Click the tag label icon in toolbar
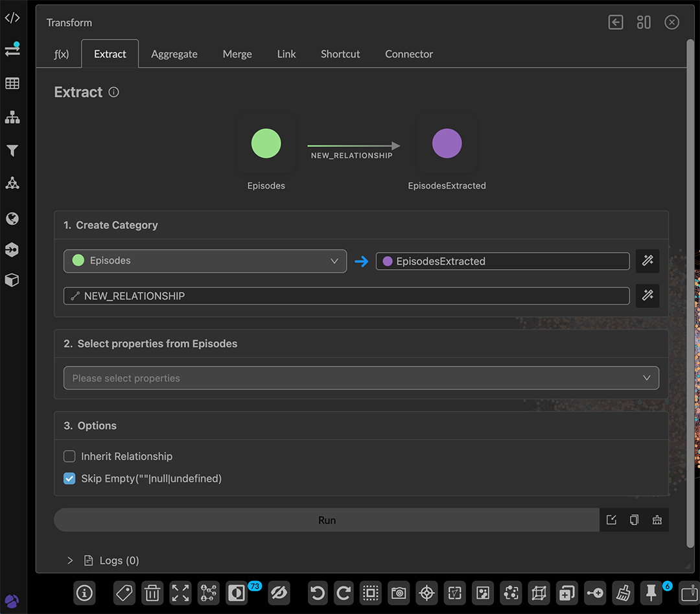 pos(124,593)
